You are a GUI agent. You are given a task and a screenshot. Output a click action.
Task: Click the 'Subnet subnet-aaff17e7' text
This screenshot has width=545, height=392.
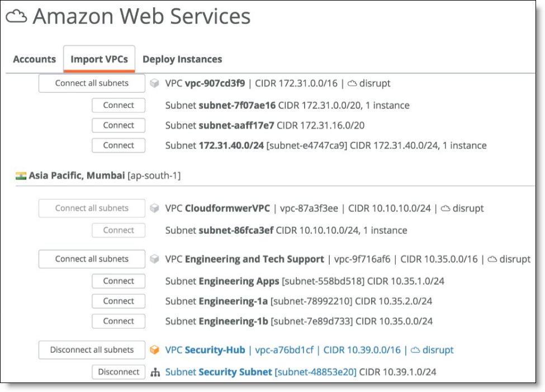220,126
